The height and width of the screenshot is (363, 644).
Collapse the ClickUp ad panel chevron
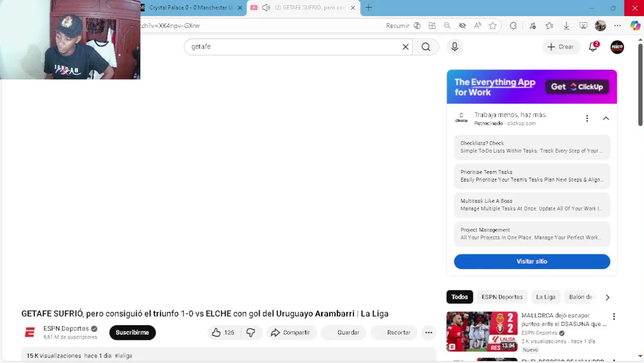coord(606,118)
